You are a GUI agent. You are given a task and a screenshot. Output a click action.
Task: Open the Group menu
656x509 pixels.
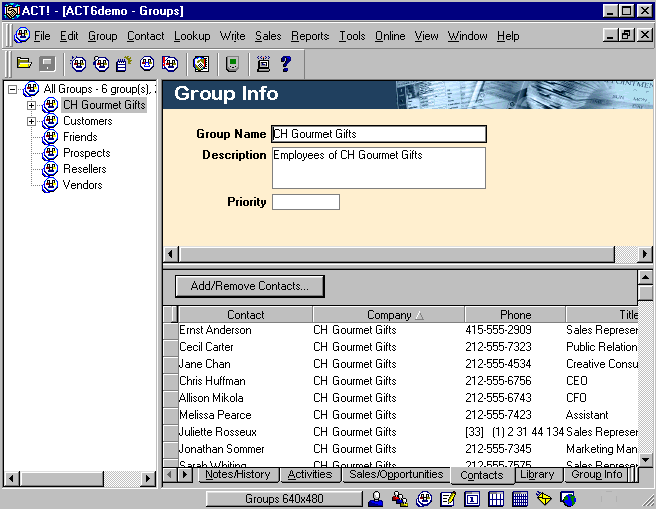102,36
